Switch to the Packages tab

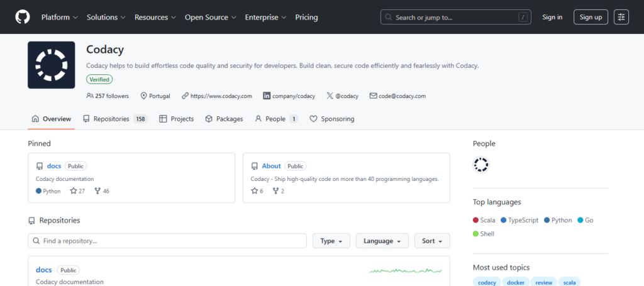225,119
